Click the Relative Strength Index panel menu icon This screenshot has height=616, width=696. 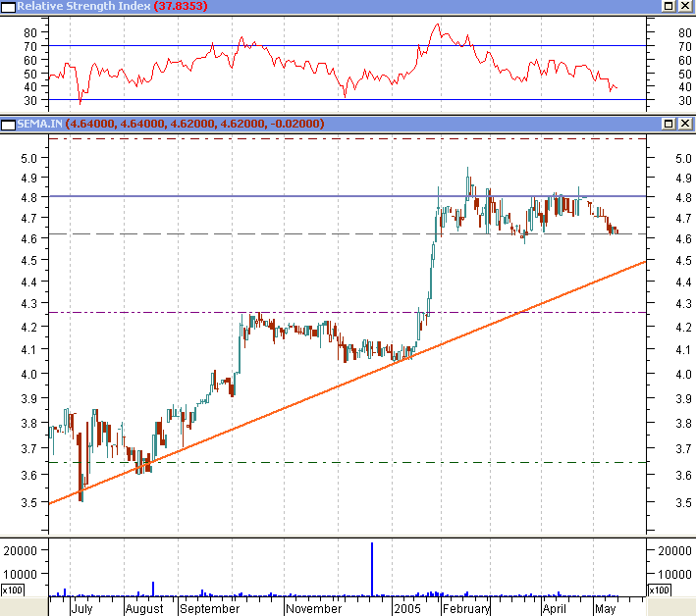tap(8, 7)
